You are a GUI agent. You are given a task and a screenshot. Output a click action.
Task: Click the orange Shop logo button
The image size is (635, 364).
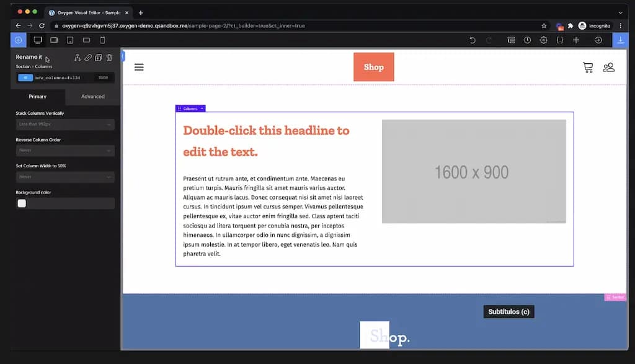(x=373, y=67)
